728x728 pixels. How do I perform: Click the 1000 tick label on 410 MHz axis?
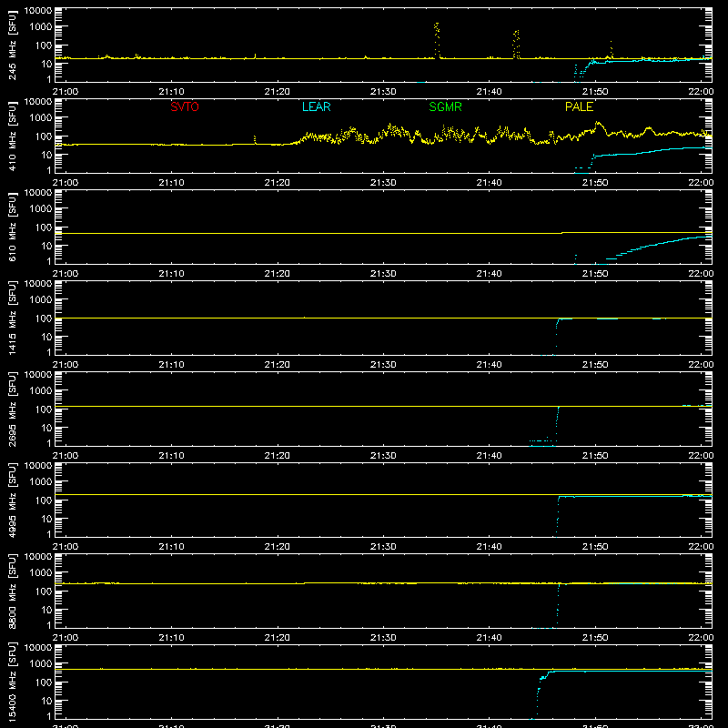41,118
